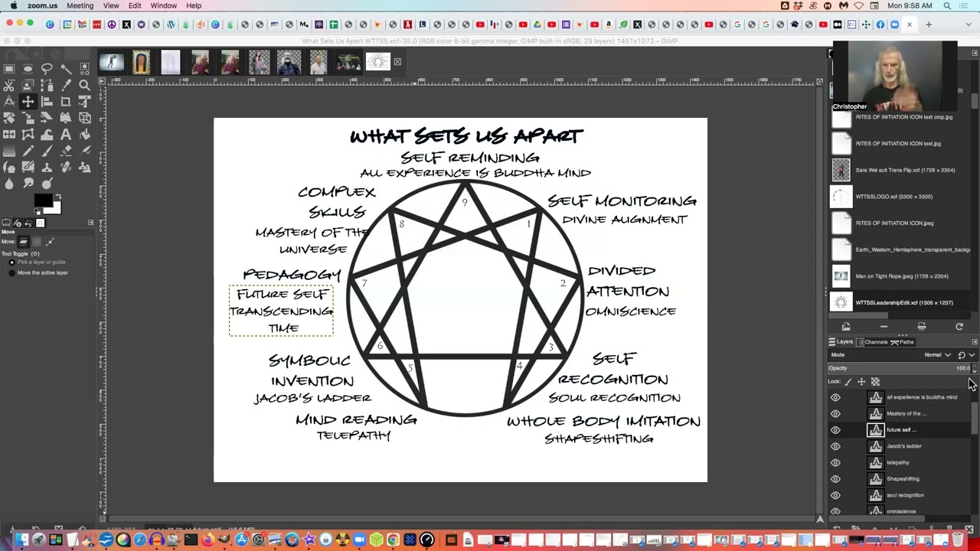This screenshot has width=980, height=551.
Task: Select the Dodge/Burn tool
Action: [x=47, y=183]
